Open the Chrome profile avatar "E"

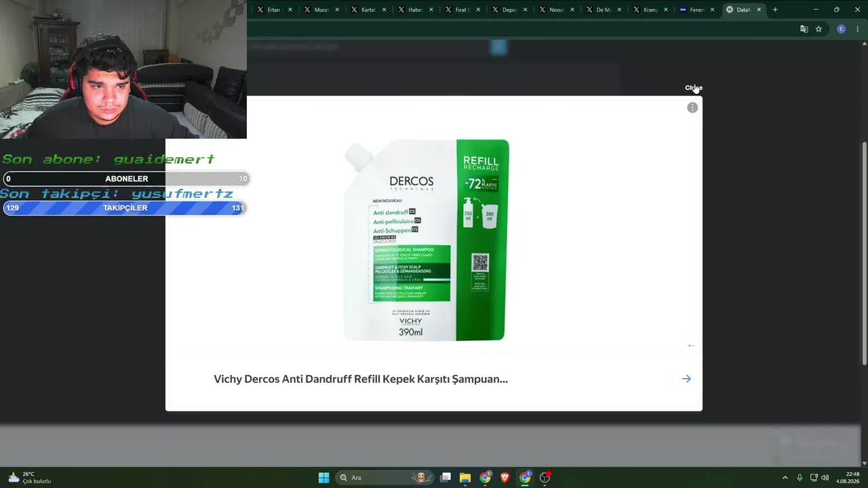click(x=842, y=29)
